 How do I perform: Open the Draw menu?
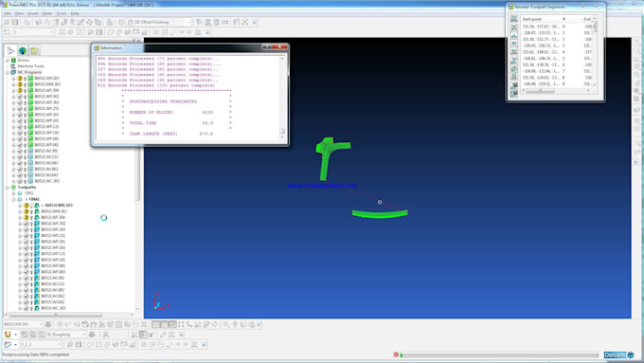[47, 13]
